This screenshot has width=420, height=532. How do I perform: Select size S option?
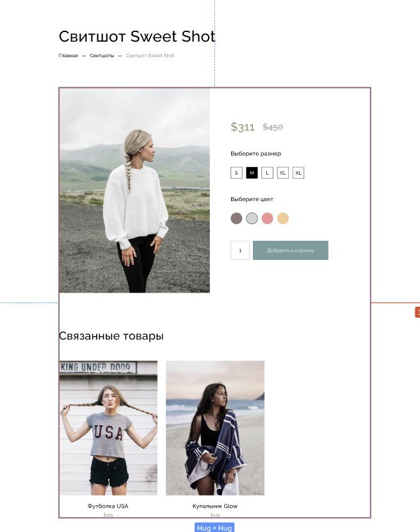[x=236, y=173]
